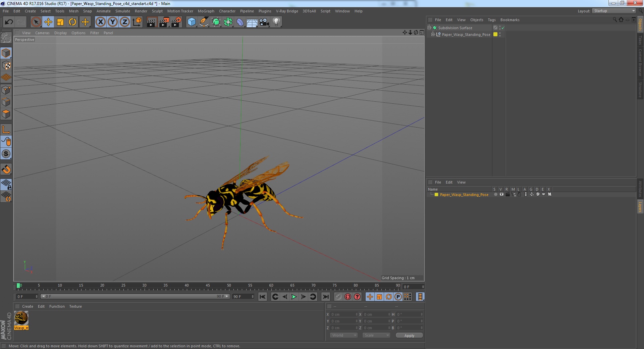Click Record Active Objects red button
The image size is (644, 349).
(x=338, y=297)
